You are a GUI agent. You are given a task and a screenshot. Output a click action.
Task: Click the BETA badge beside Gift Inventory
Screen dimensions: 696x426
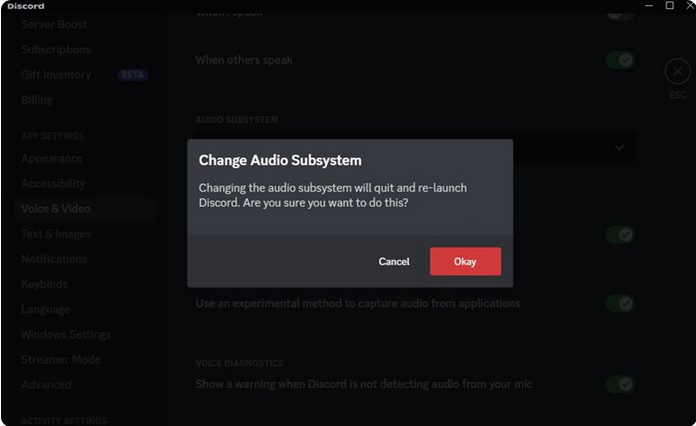coord(132,75)
